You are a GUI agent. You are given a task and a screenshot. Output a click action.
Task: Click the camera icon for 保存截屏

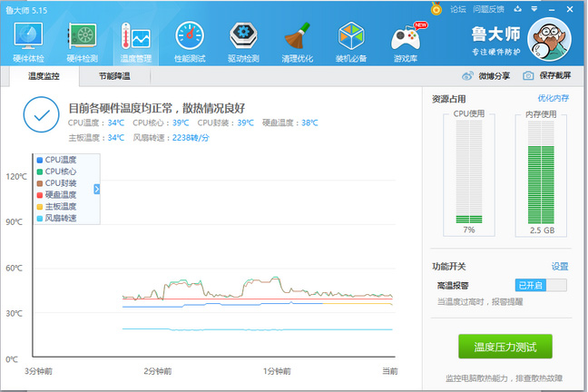pos(528,76)
